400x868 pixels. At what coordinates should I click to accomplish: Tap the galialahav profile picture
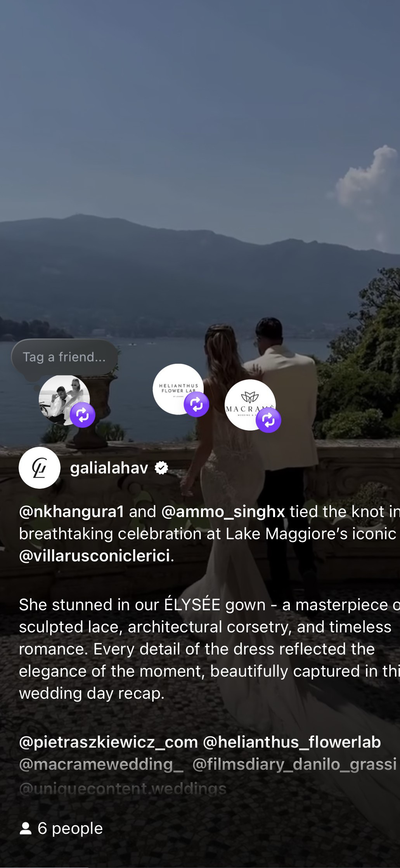click(40, 468)
